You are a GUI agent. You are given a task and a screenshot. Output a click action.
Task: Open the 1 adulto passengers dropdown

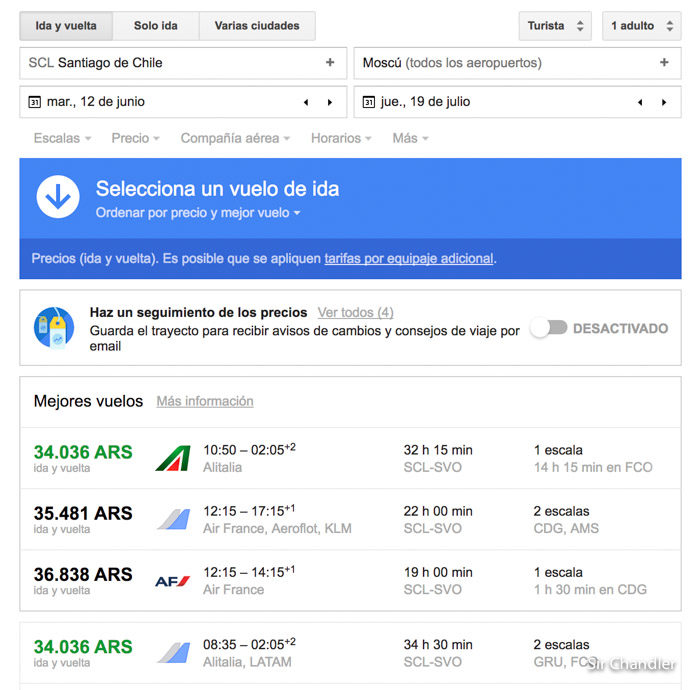[x=640, y=26]
